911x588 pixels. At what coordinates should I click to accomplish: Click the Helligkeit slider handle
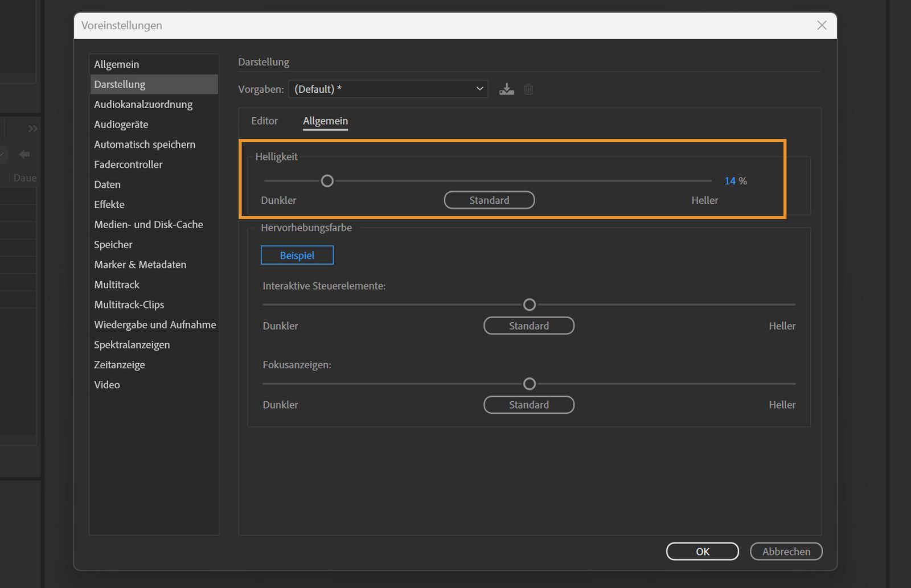[x=327, y=181]
